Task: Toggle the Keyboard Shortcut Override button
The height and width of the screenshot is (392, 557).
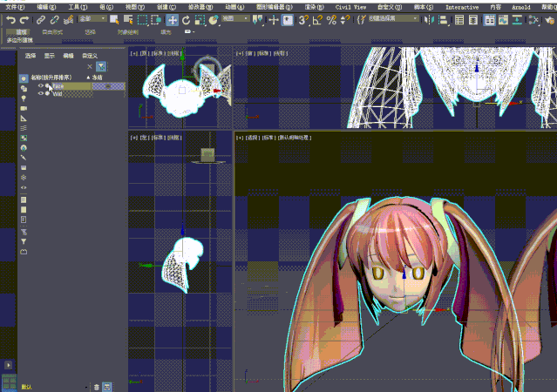Action: coord(288,20)
